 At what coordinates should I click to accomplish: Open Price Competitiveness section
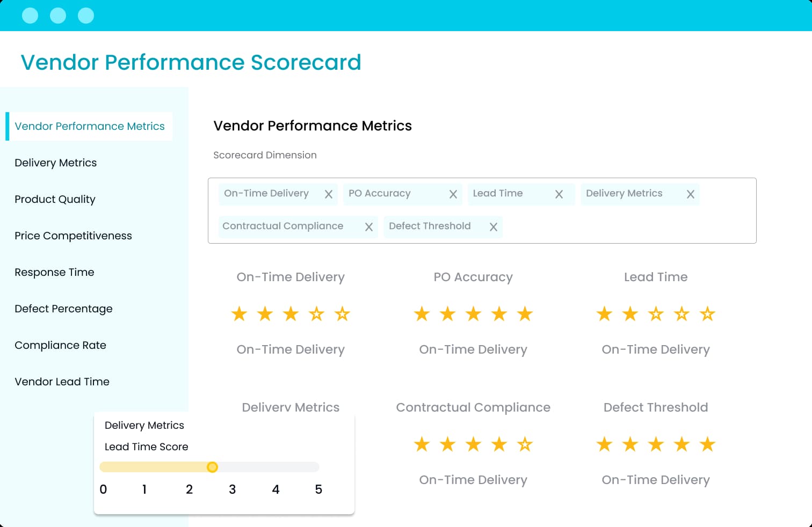click(x=73, y=236)
